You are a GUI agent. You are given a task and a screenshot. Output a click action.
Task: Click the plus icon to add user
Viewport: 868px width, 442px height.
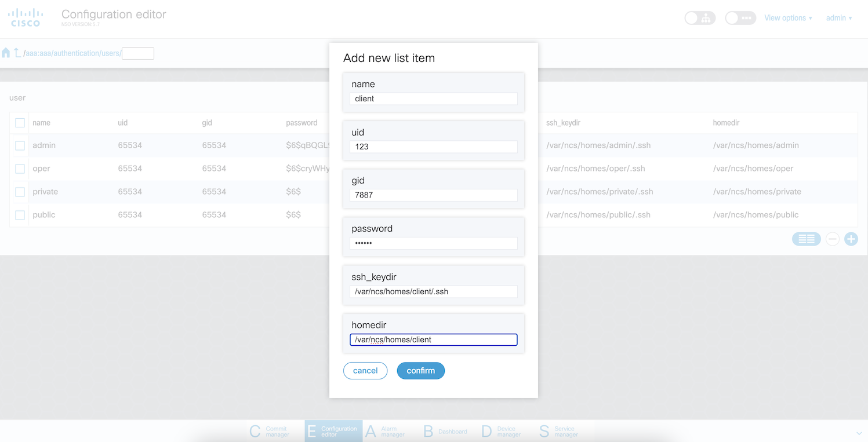(851, 239)
